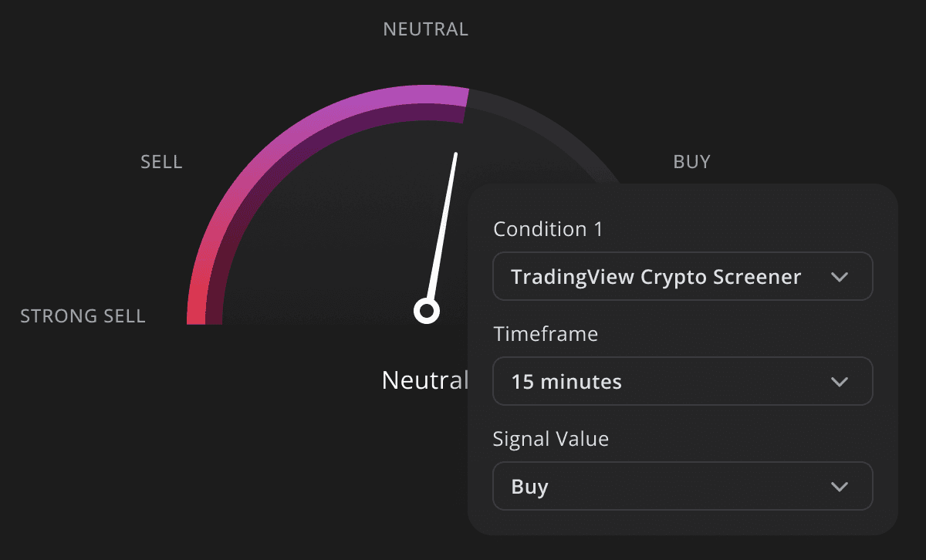Click the Condition 1 dropdown chevron icon

click(x=840, y=277)
